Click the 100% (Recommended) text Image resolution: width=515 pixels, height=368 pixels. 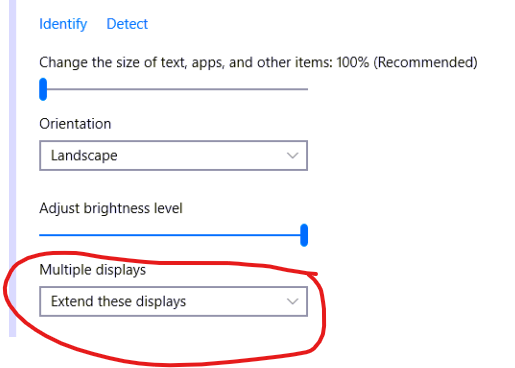click(x=407, y=62)
